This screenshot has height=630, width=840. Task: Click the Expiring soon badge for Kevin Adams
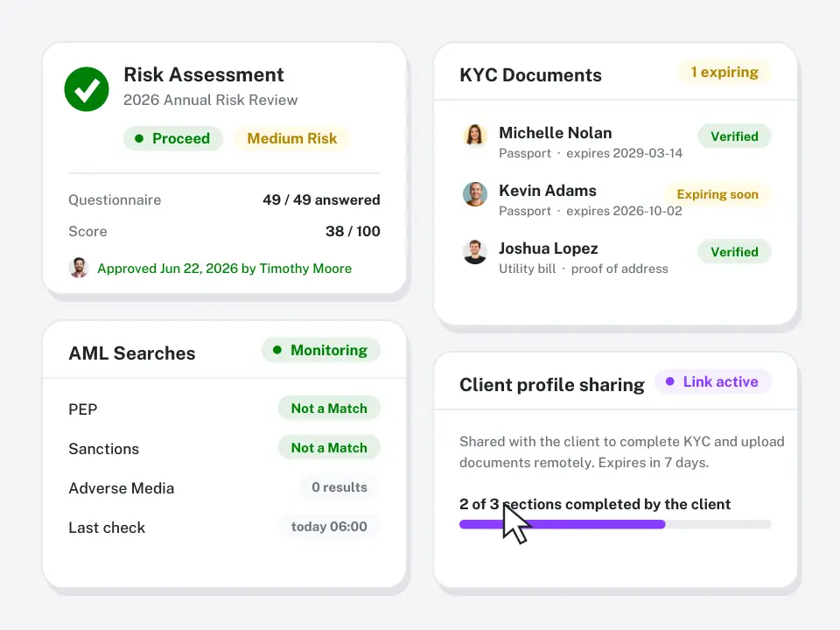tap(717, 194)
